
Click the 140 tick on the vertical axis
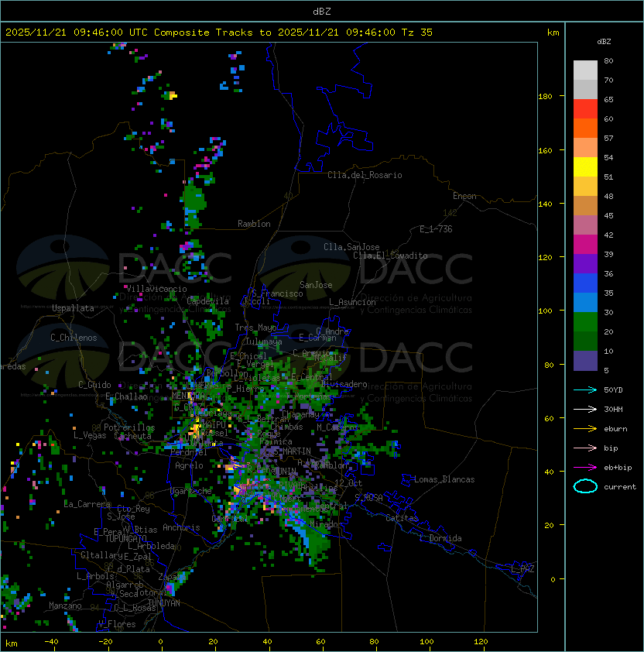point(545,204)
